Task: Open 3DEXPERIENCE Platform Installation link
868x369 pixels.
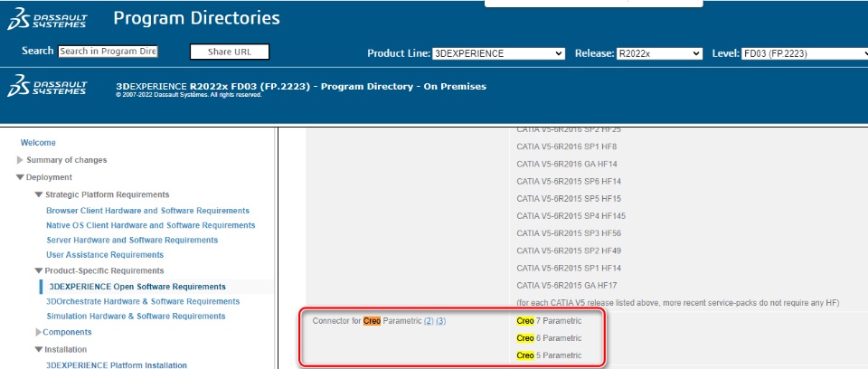Action: pos(117,365)
